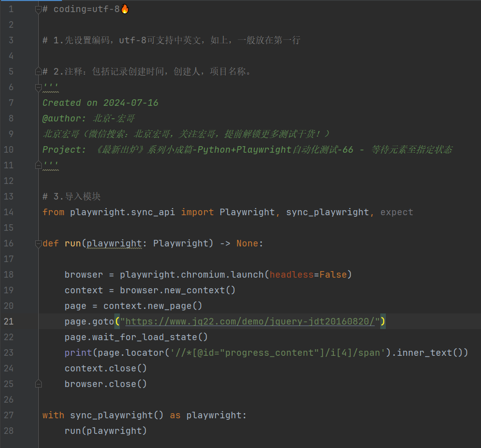The image size is (481, 448).
Task: Click on '@author: 北京-宏哥' line
Action: click(x=88, y=118)
